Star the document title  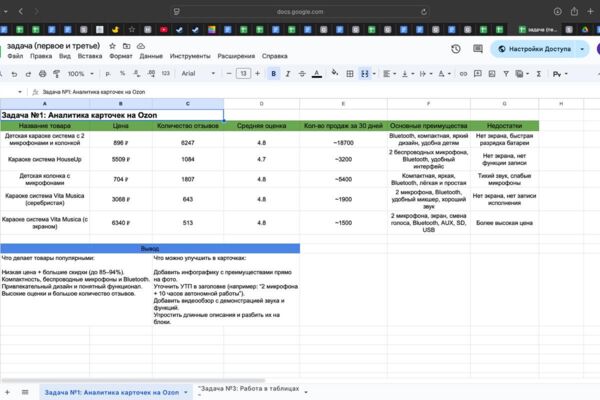tap(112, 46)
